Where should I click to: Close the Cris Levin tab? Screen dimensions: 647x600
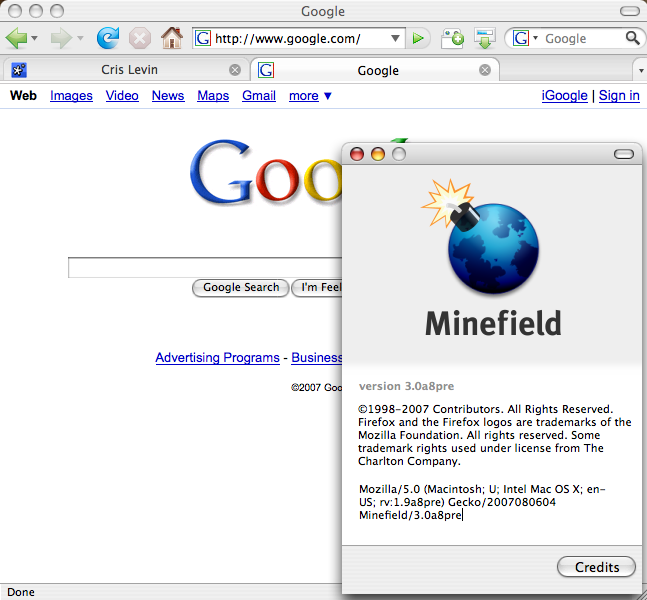pos(235,70)
